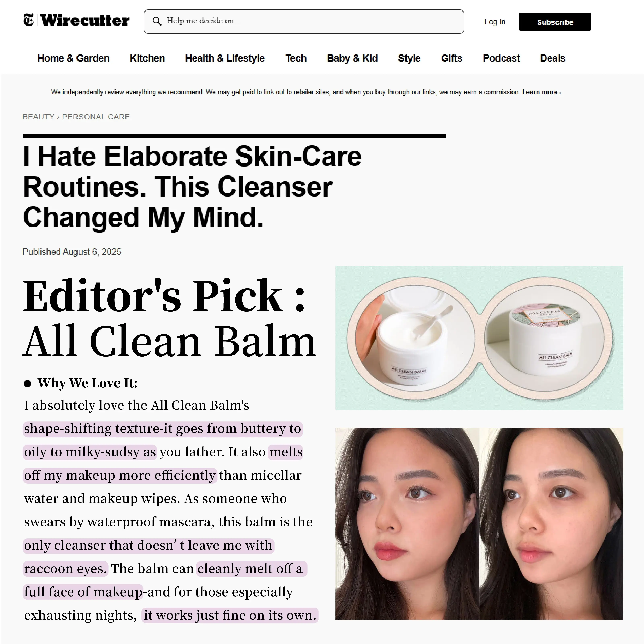This screenshot has width=644, height=644.
Task: Open the Wirecutter home logo
Action: 85,20
